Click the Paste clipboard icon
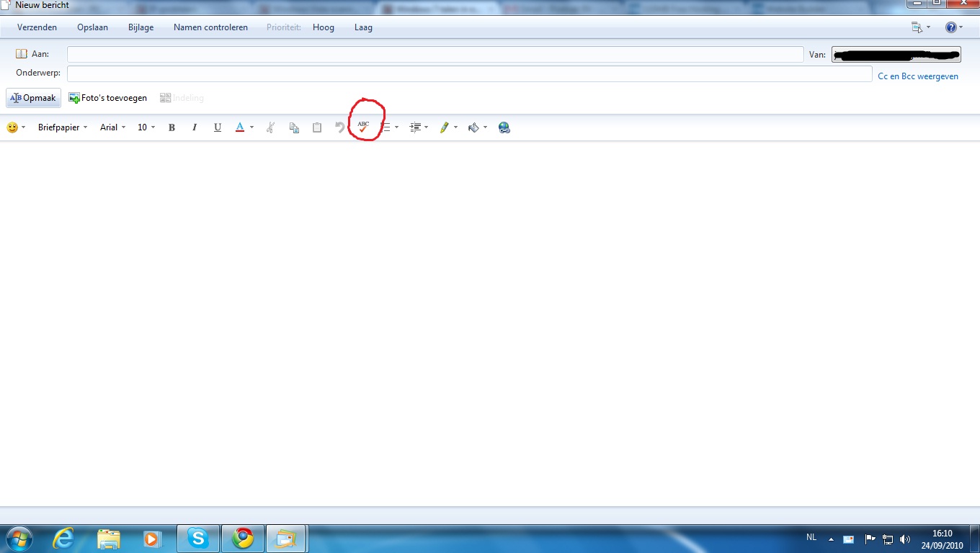The image size is (980, 553). pos(317,127)
